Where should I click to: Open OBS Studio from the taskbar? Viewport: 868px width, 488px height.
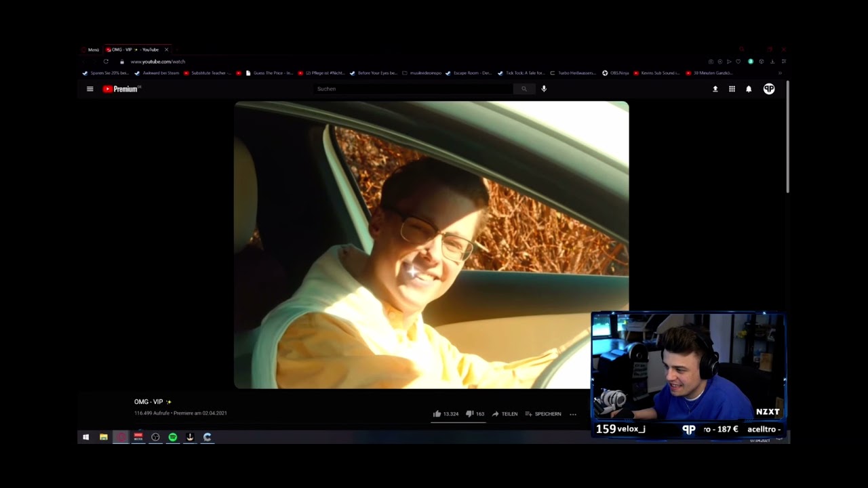(155, 437)
